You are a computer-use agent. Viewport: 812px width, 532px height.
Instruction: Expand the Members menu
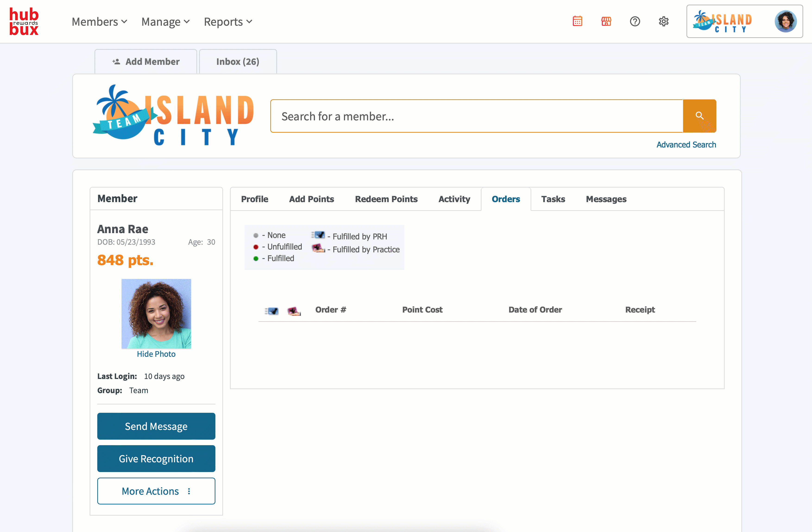tap(99, 22)
